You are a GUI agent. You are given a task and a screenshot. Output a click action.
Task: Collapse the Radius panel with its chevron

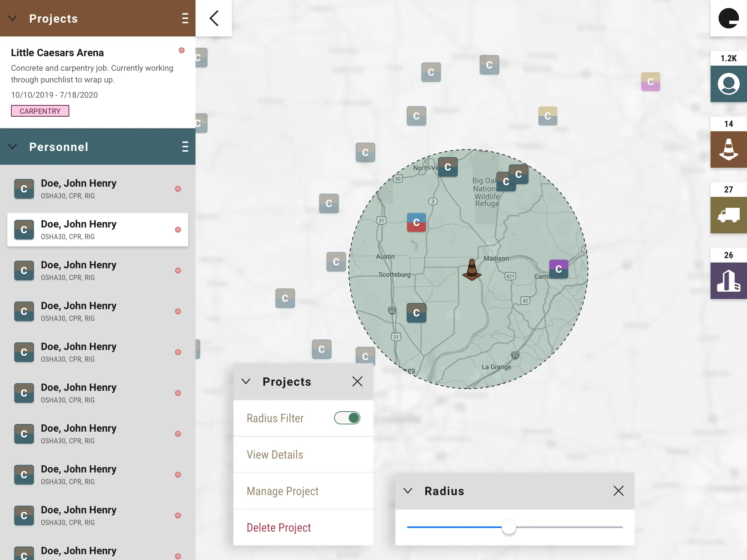tap(408, 491)
